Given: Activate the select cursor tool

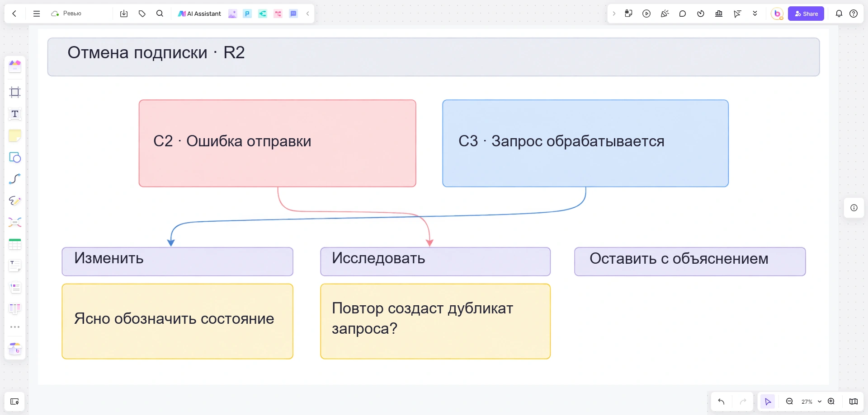Looking at the screenshot, I should pos(768,401).
